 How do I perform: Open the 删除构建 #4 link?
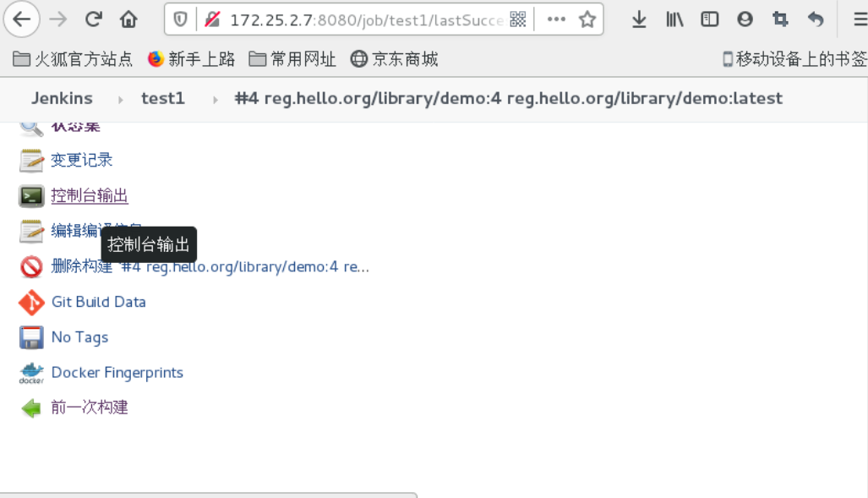(x=210, y=266)
